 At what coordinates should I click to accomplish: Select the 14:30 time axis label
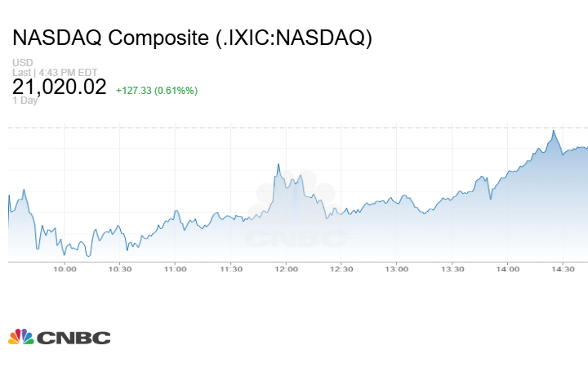point(563,269)
